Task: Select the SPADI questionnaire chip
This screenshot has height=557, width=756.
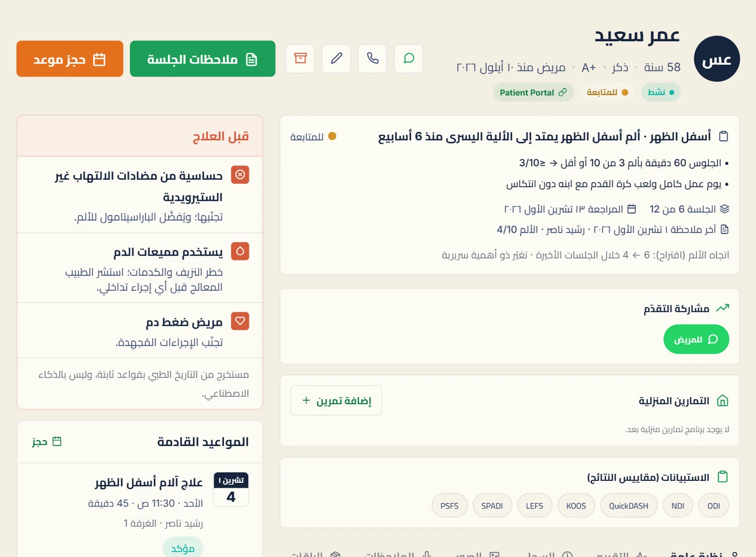Action: click(x=492, y=506)
